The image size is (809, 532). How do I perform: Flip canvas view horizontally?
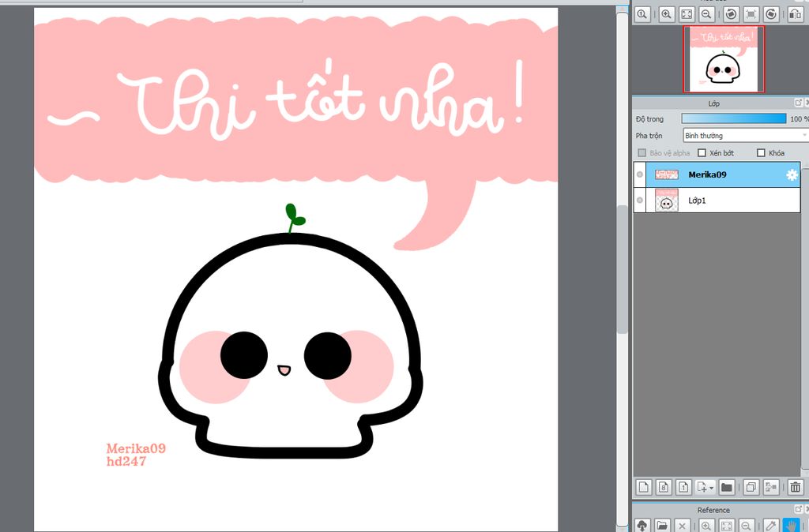[795, 14]
